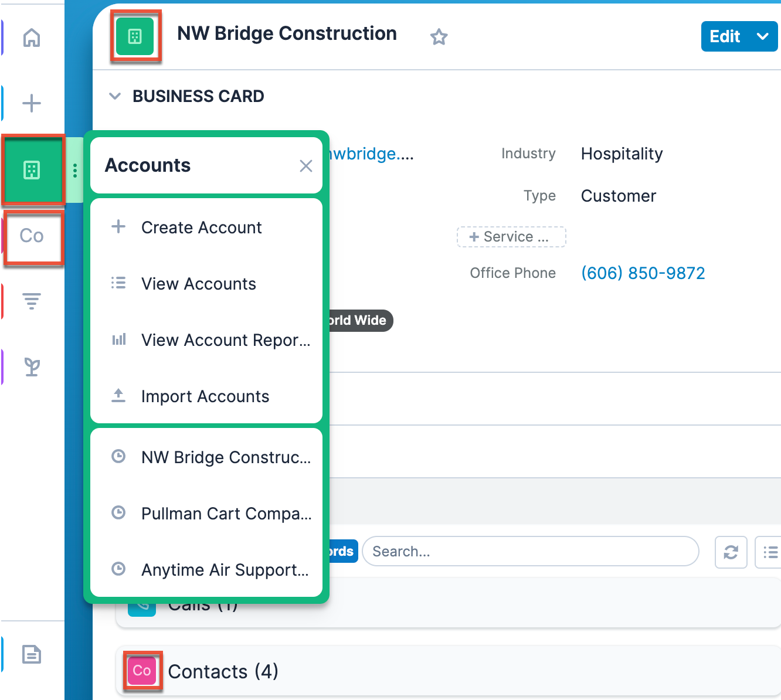The height and width of the screenshot is (700, 781).
Task: Open the document icon at sidebar bottom
Action: (x=32, y=654)
